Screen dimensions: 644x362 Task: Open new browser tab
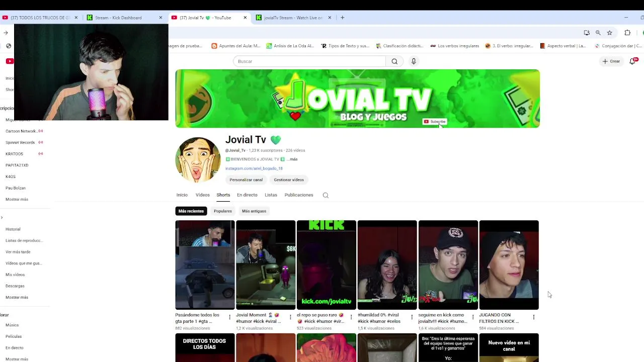pyautogui.click(x=342, y=18)
